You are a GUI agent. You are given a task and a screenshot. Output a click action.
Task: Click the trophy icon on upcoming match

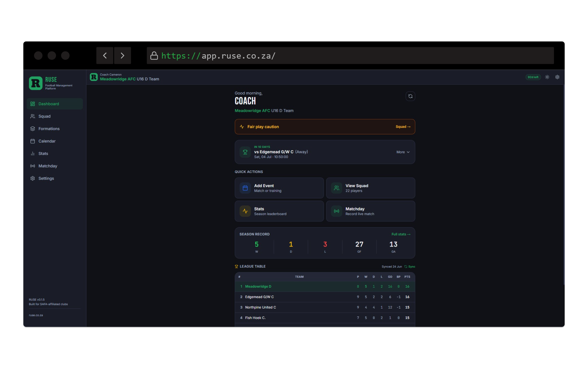coord(245,152)
